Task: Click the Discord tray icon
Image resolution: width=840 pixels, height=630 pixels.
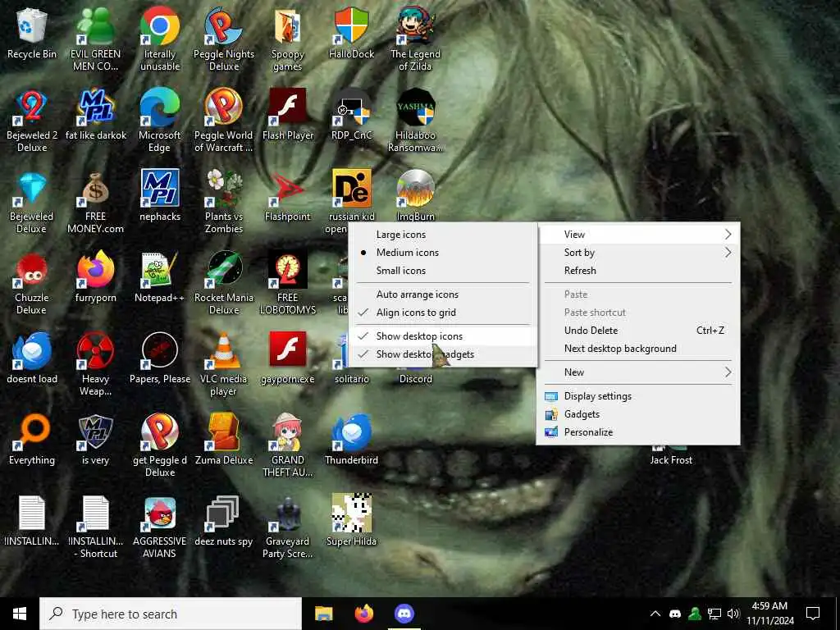Action: 675,614
